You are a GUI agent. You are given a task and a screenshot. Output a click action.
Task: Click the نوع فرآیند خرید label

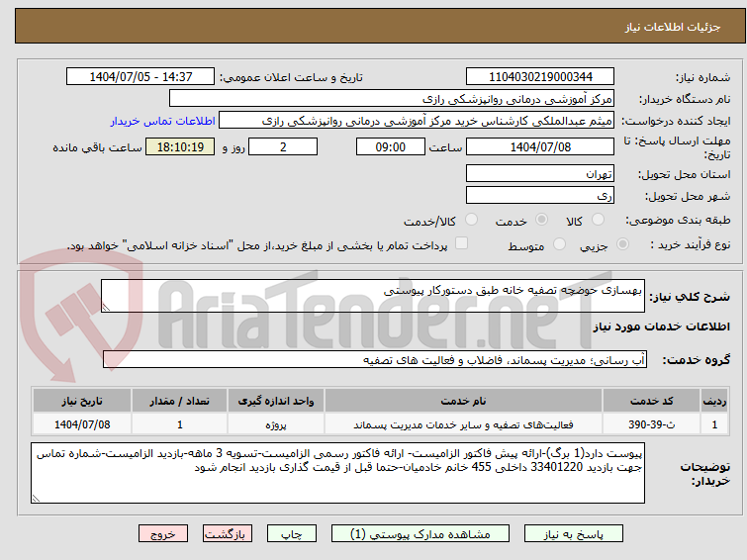[691, 244]
